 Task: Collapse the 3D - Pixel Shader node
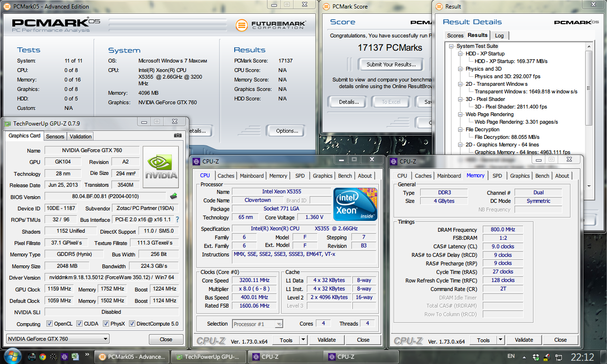point(460,99)
